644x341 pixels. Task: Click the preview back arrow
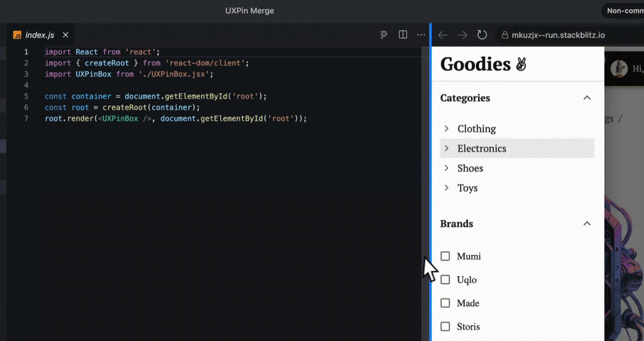click(443, 35)
